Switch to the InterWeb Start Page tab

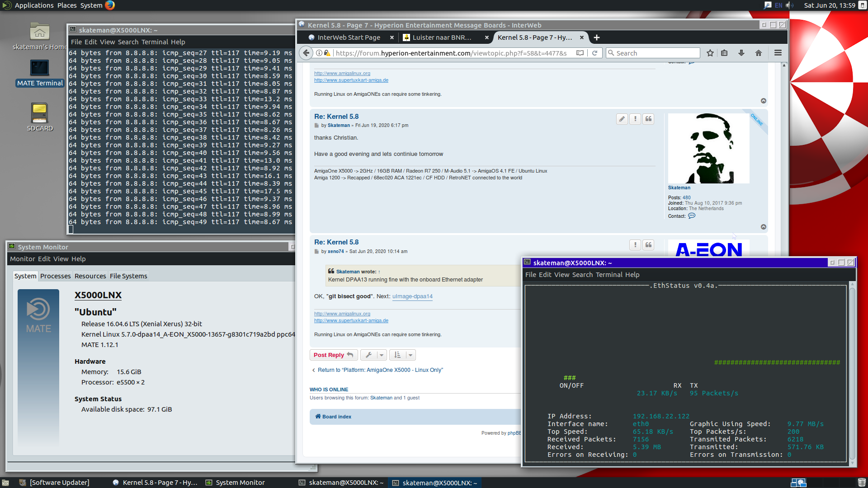tap(349, 38)
